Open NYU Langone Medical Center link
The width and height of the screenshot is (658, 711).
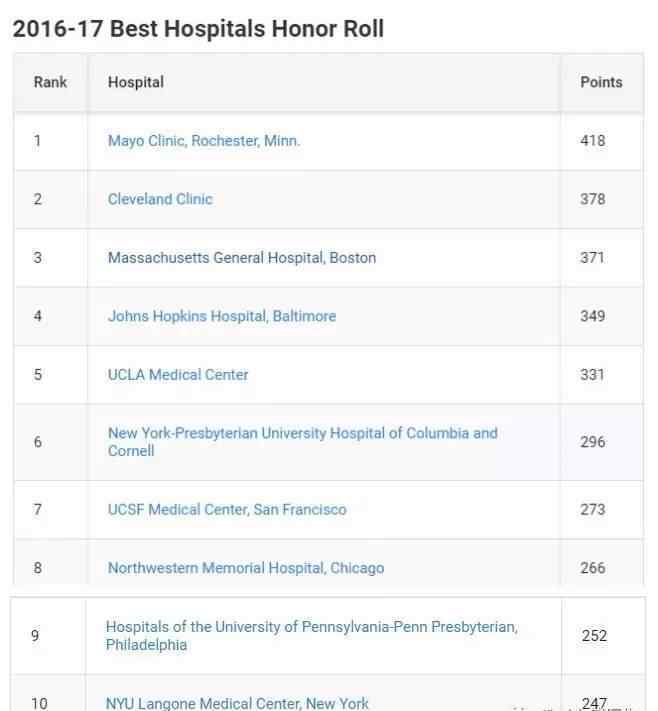coord(237,703)
